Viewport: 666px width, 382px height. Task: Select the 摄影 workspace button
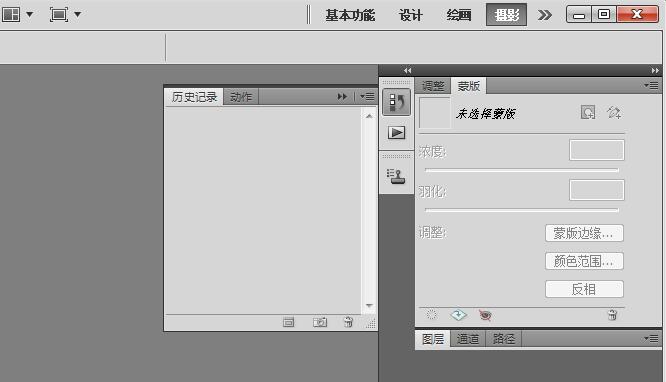tap(506, 15)
